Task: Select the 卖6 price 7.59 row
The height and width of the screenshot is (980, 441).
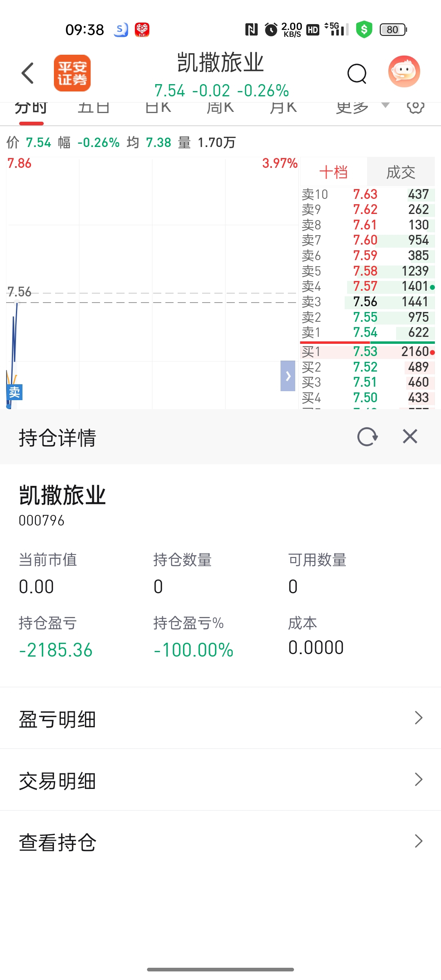Action: [x=367, y=256]
